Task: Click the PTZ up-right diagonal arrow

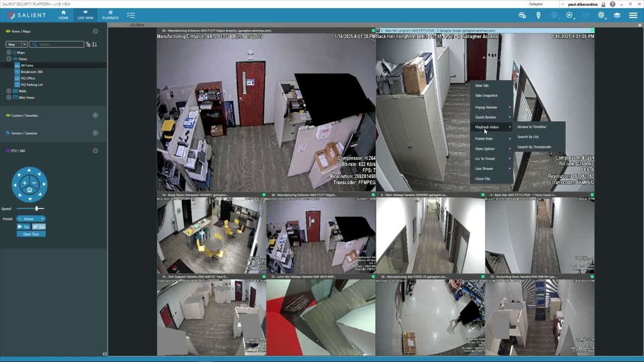Action: 39,174
